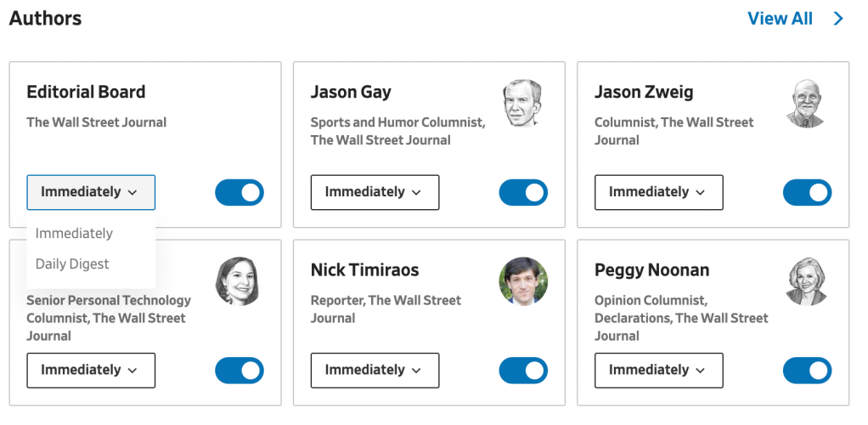Image resolution: width=868 pixels, height=425 pixels.
Task: Click the chevron arrow beside View All
Action: [x=839, y=19]
